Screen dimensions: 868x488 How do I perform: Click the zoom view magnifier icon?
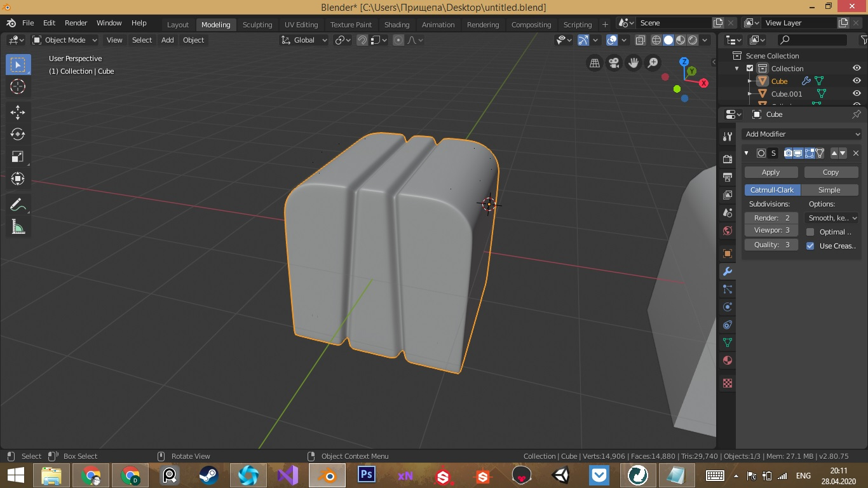click(653, 63)
